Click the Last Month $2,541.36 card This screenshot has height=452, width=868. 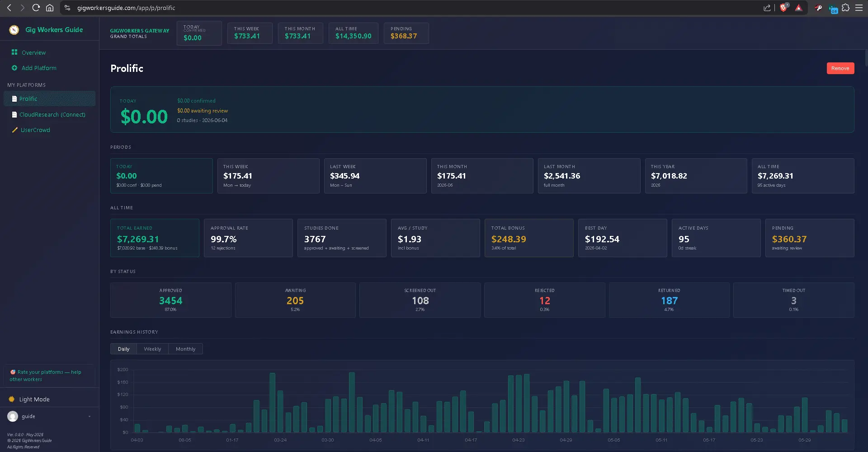coord(589,176)
